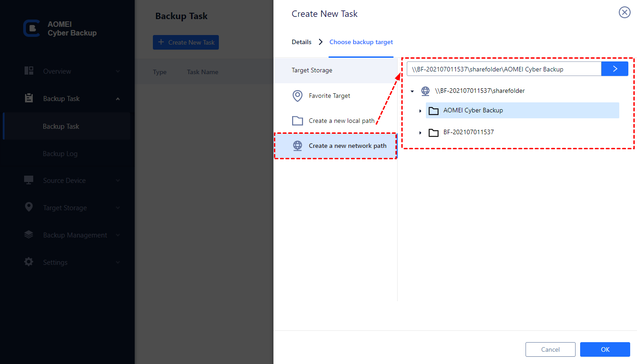
Task: Expand the Overview menu chevron
Action: point(118,71)
